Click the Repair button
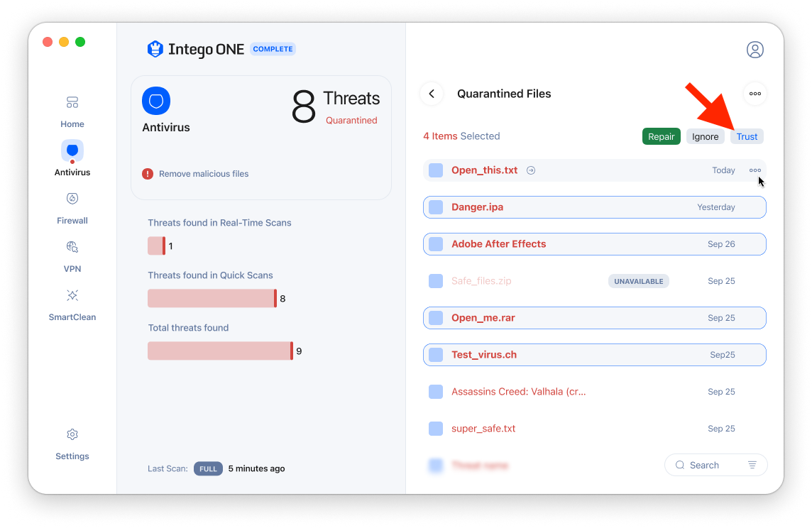The width and height of the screenshot is (812, 528). click(662, 137)
